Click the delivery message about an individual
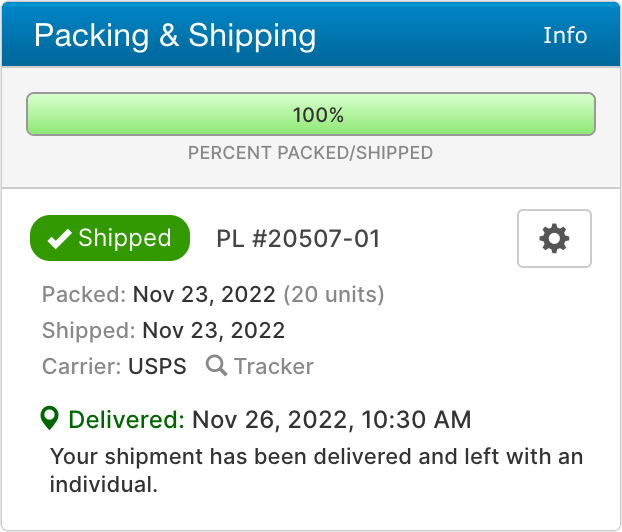This screenshot has width=622, height=532. click(x=316, y=471)
